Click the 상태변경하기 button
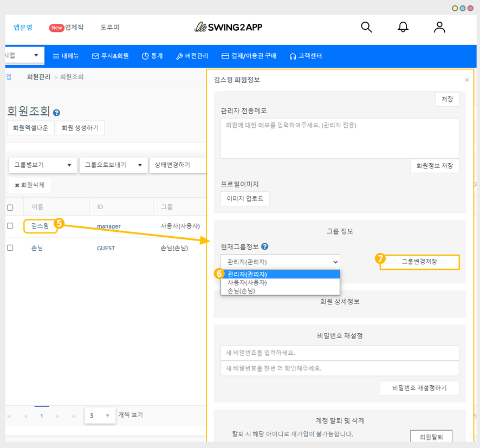 tap(178, 165)
